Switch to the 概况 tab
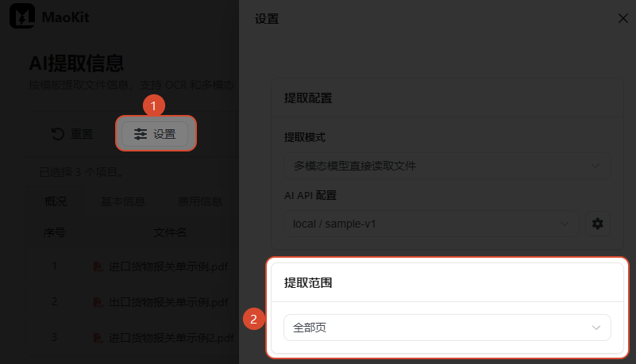 coord(56,201)
